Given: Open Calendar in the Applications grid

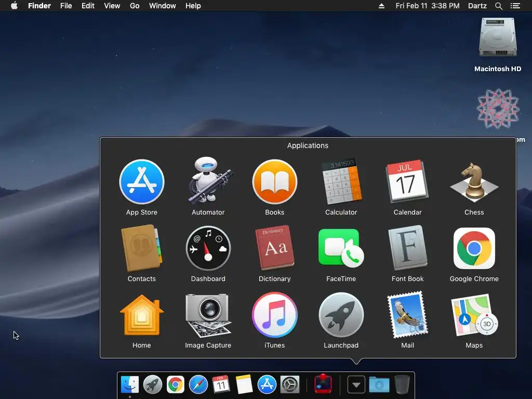Looking at the screenshot, I should 407,181.
